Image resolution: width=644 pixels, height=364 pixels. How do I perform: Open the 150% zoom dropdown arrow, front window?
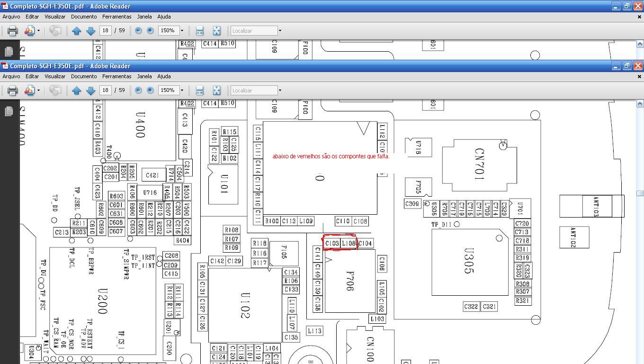182,90
